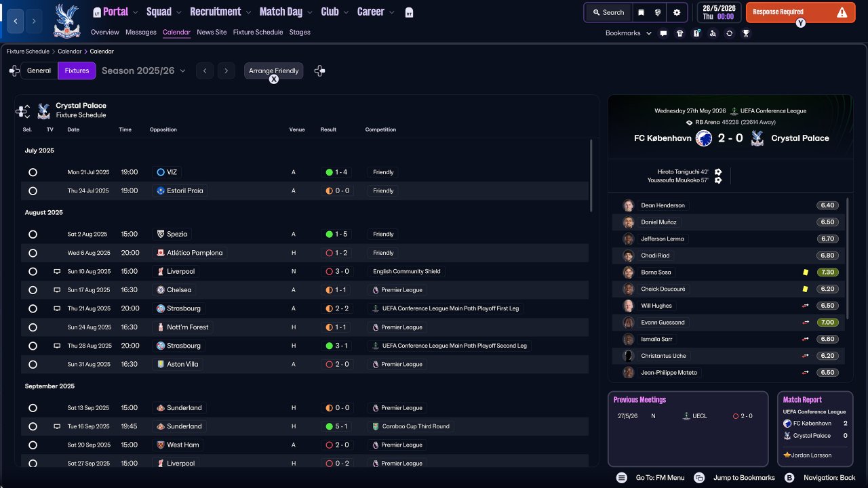The height and width of the screenshot is (488, 868).
Task: Click Dean Henderson's player portrait
Action: coord(629,205)
